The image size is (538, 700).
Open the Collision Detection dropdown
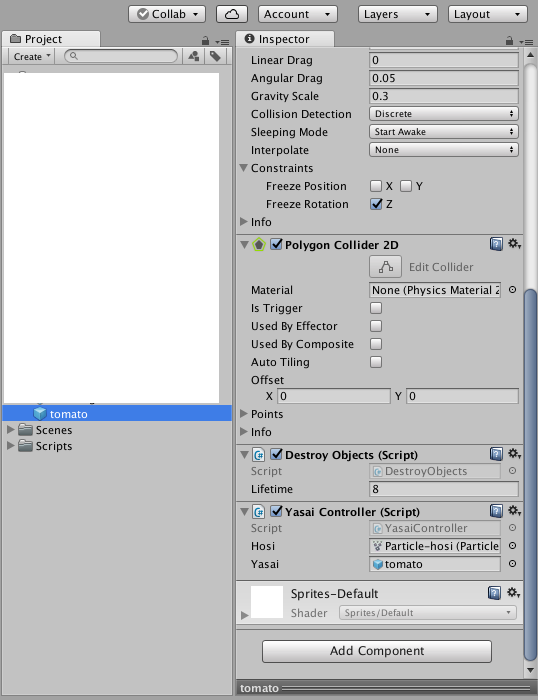tap(443, 114)
